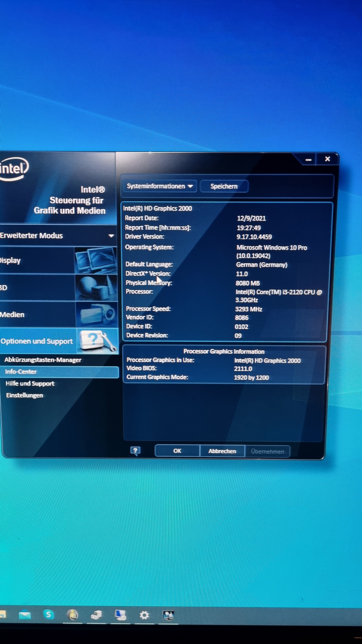Open Abkürzungstasten-Manager
This screenshot has height=644, width=362.
43,360
